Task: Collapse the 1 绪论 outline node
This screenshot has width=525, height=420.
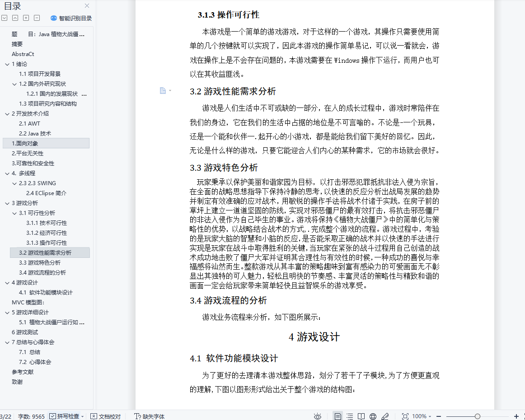Action: click(7, 64)
